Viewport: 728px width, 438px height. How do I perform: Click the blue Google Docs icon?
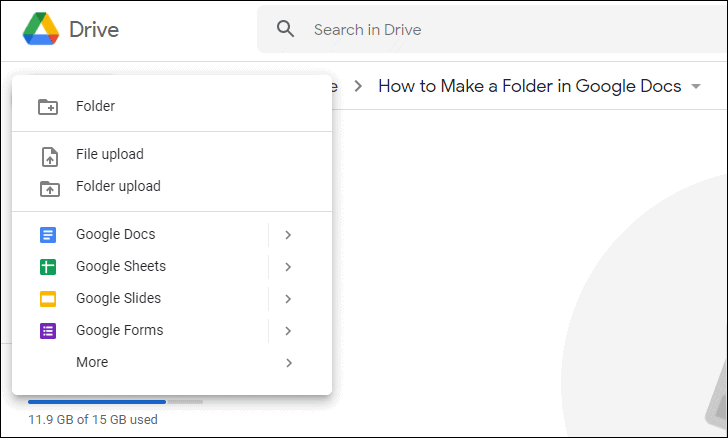pyautogui.click(x=48, y=235)
